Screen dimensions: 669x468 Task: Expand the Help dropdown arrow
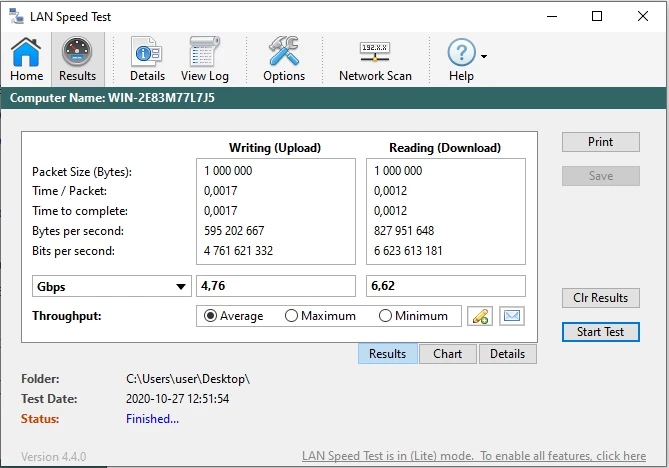(484, 56)
